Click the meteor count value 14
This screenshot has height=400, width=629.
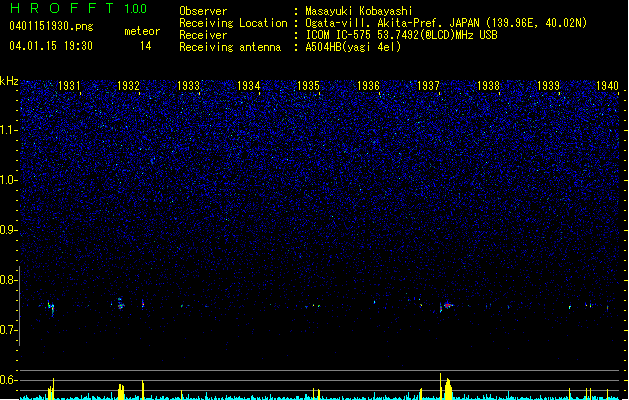pos(146,46)
